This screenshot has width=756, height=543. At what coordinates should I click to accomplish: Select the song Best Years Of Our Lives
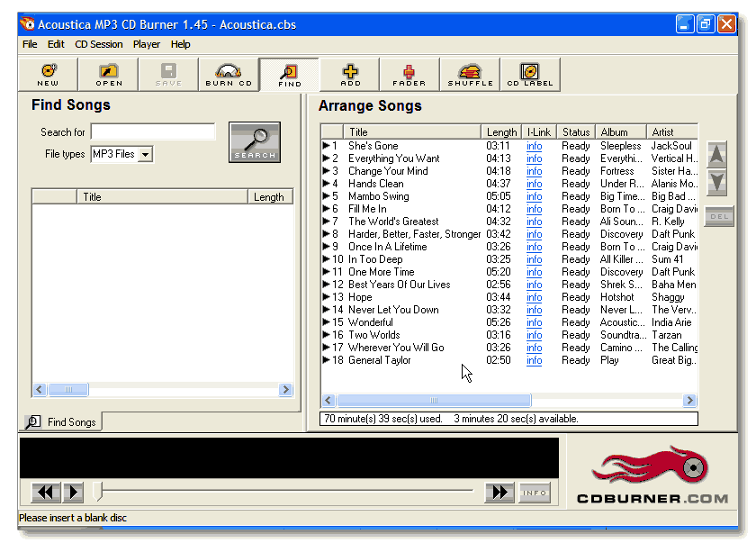pyautogui.click(x=400, y=285)
